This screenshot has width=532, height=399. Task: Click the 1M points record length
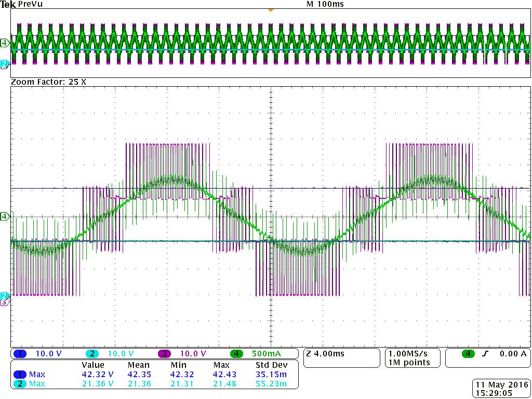point(409,362)
